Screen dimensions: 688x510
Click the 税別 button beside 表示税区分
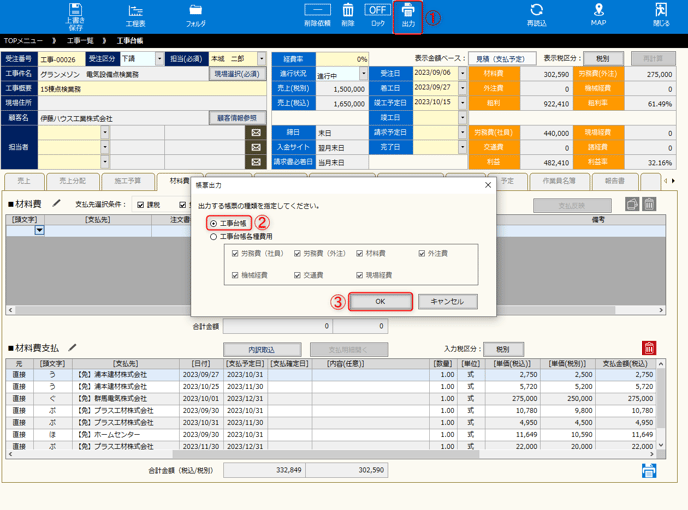click(x=602, y=58)
